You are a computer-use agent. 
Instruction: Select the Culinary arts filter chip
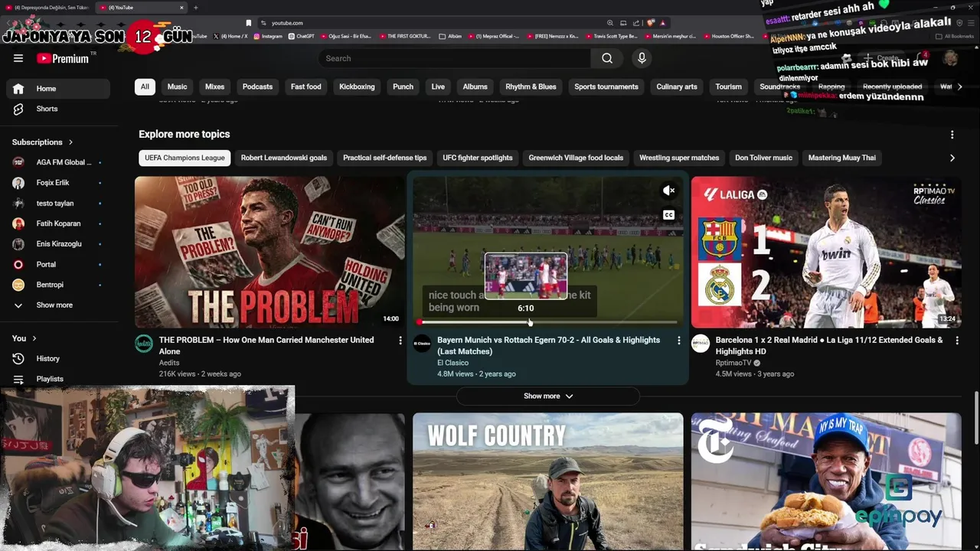tap(677, 86)
